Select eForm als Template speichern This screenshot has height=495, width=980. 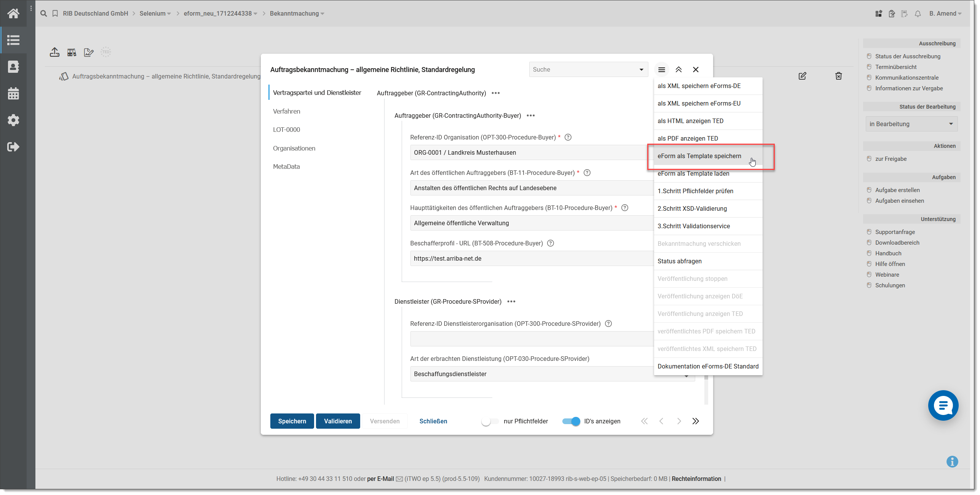click(x=708, y=156)
